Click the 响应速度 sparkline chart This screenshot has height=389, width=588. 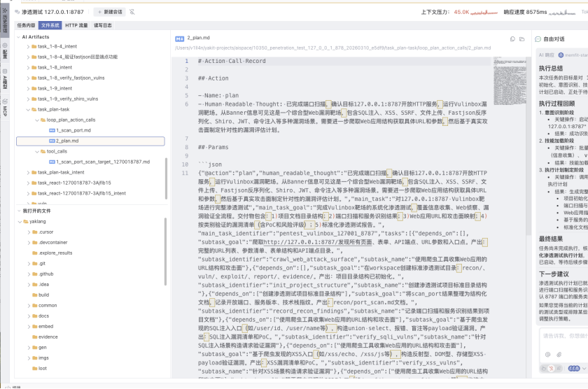click(561, 13)
